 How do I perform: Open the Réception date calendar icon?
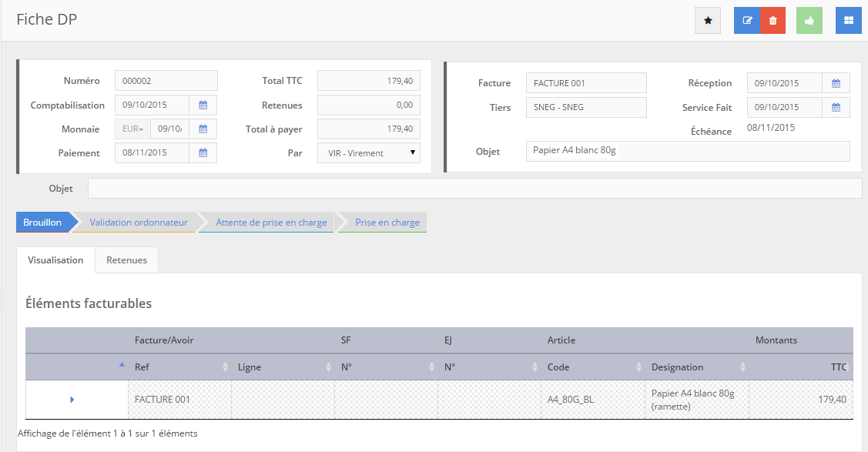(836, 83)
